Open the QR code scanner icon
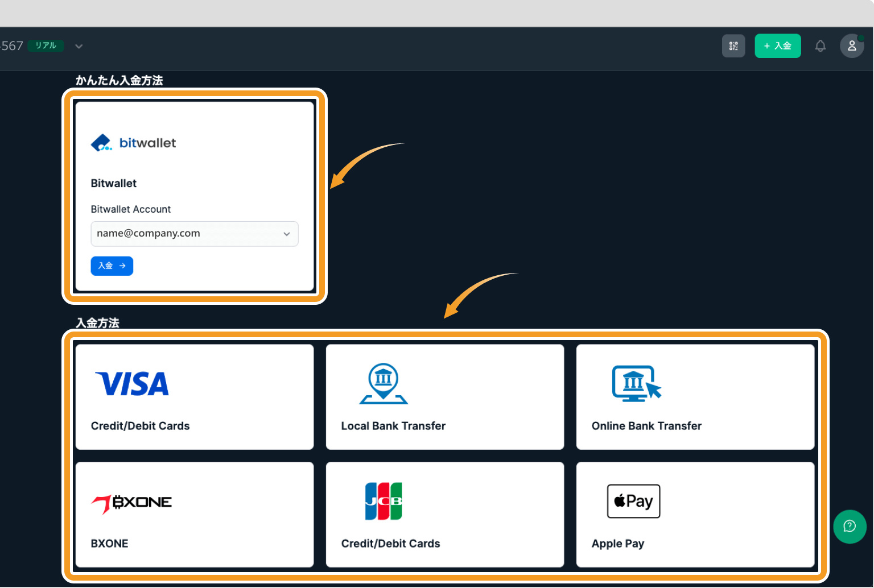The image size is (874, 588). point(733,46)
